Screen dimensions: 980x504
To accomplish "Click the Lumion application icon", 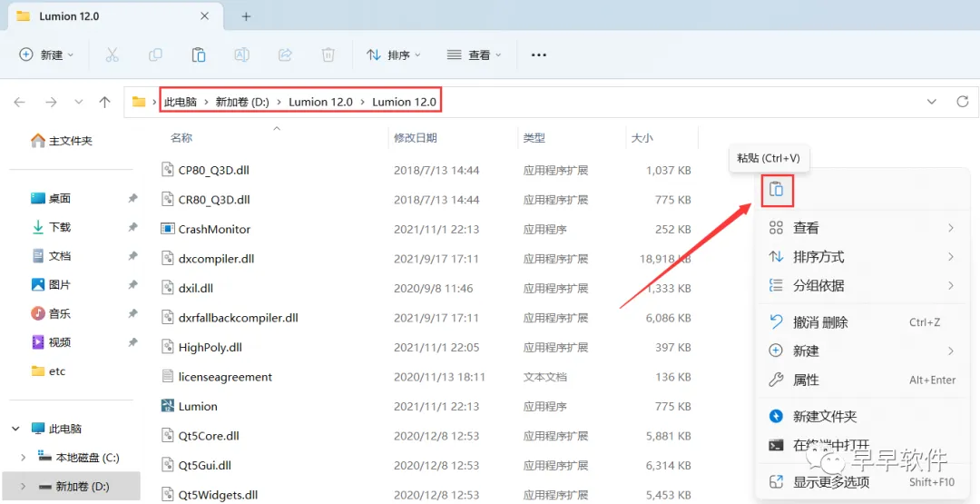I will tap(167, 406).
